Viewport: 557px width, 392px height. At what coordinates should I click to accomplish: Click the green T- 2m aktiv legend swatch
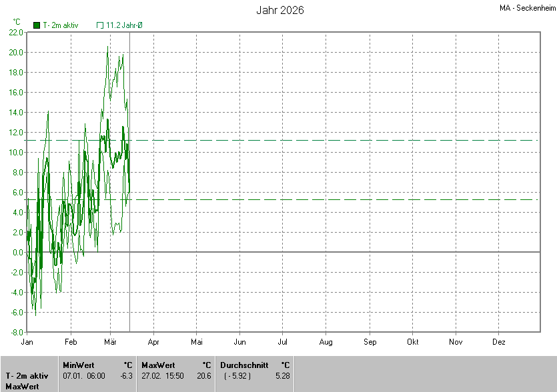(37, 25)
